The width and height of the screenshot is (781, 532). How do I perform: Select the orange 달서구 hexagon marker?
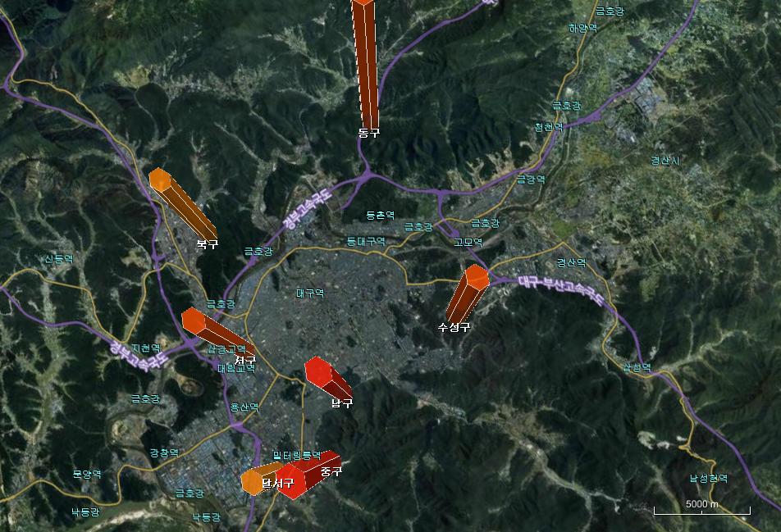(256, 481)
